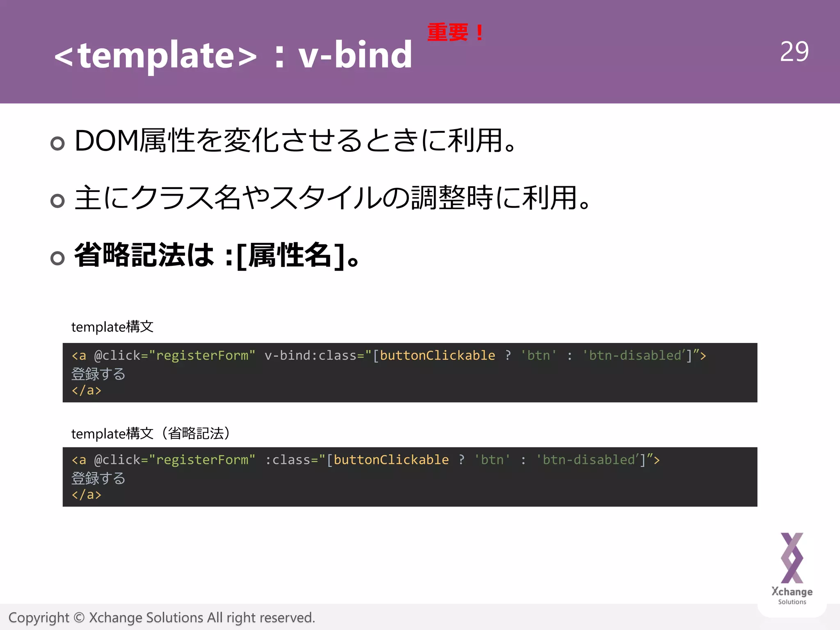
Task: Select the bullet '主にクラス名やスタイルの調整時に利用。'
Action: [x=333, y=198]
